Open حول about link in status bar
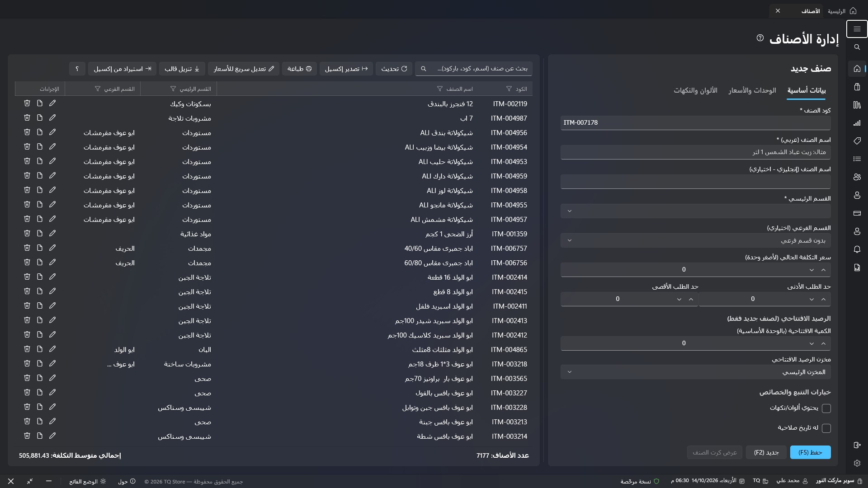868x488 pixels. click(x=127, y=482)
